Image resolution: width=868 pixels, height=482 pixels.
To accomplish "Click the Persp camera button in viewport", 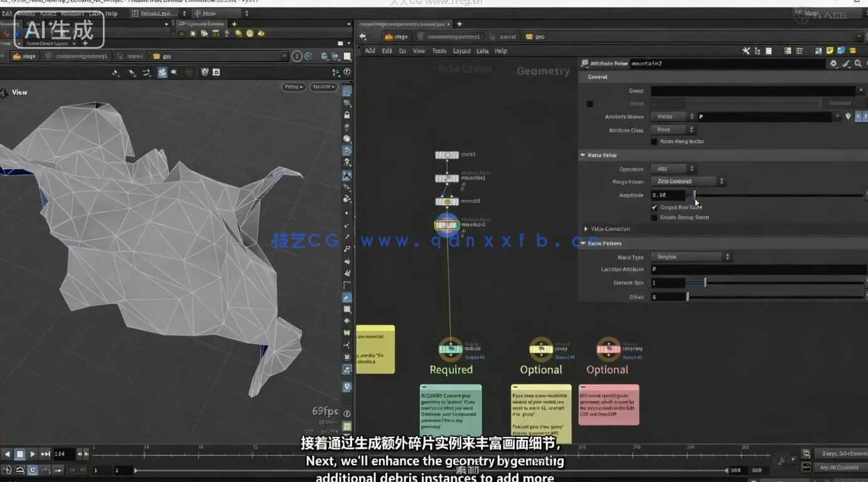I will point(292,87).
